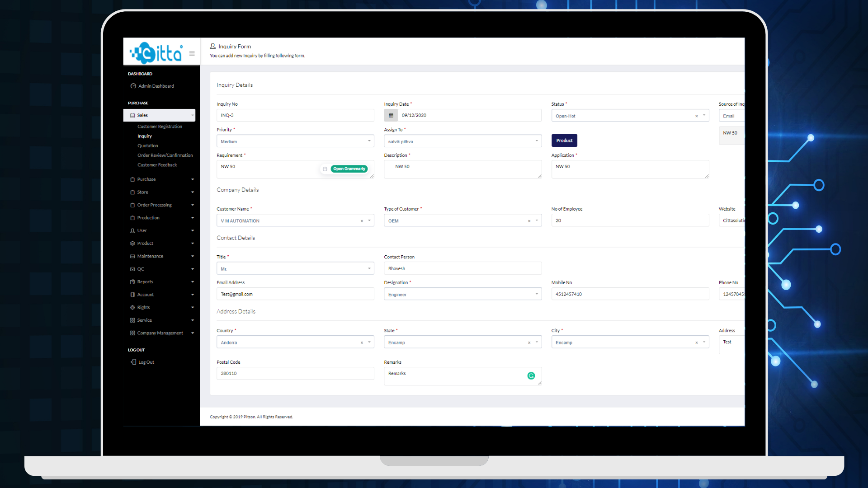Select Inquiry in Sales submenu
Screen dimensions: 868x488
coord(145,136)
